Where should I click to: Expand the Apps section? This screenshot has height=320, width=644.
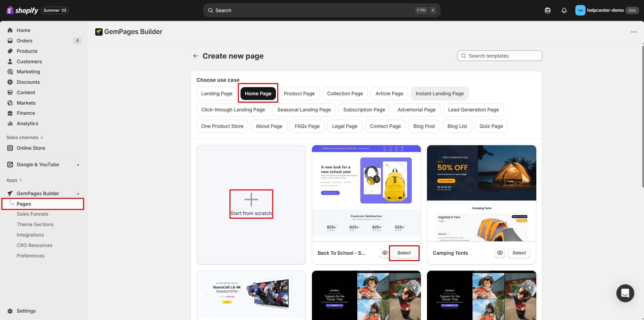coord(14,180)
